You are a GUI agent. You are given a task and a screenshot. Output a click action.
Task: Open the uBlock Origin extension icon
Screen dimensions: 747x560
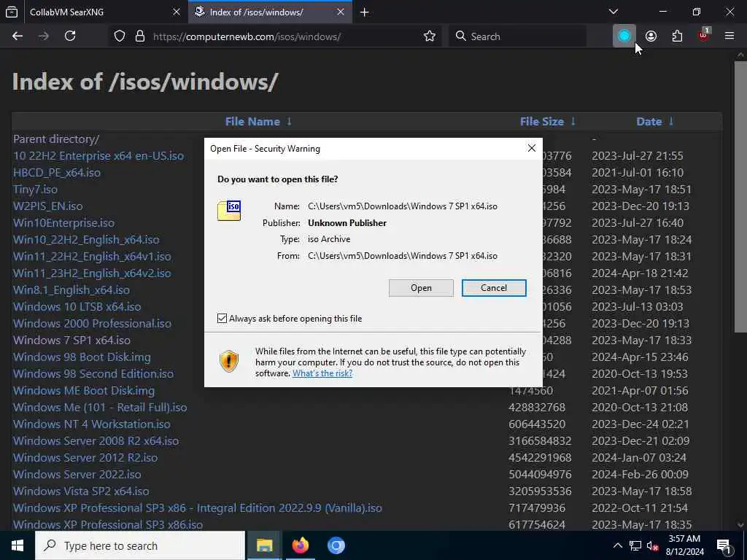pyautogui.click(x=704, y=36)
